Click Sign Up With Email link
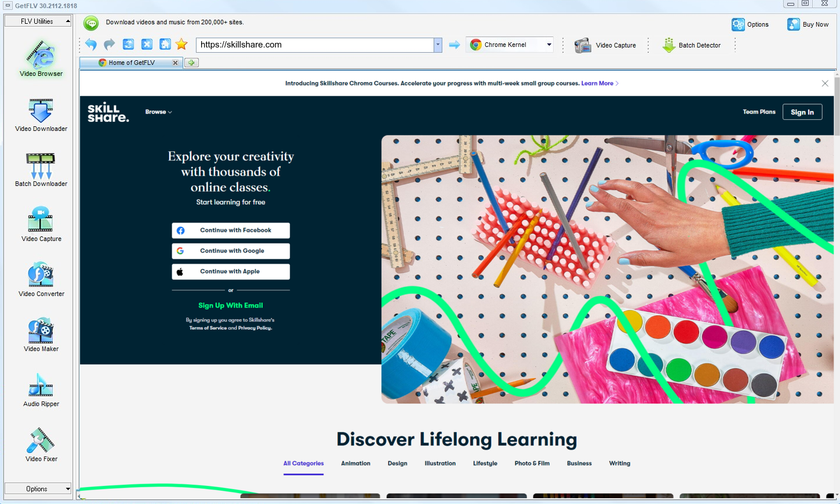 click(x=231, y=305)
